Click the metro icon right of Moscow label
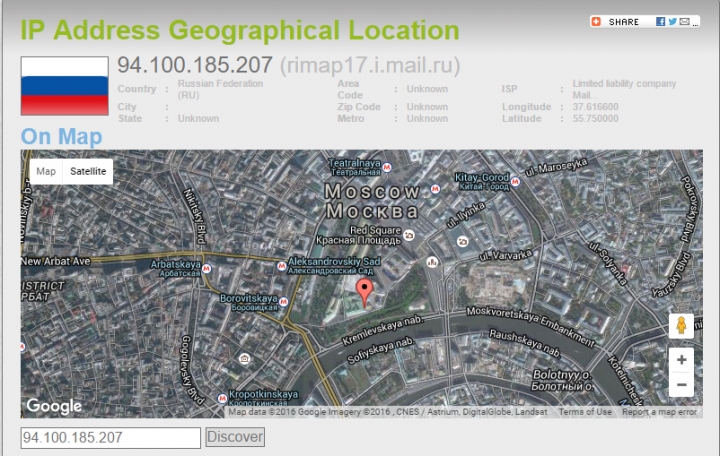720x456 pixels. click(435, 188)
